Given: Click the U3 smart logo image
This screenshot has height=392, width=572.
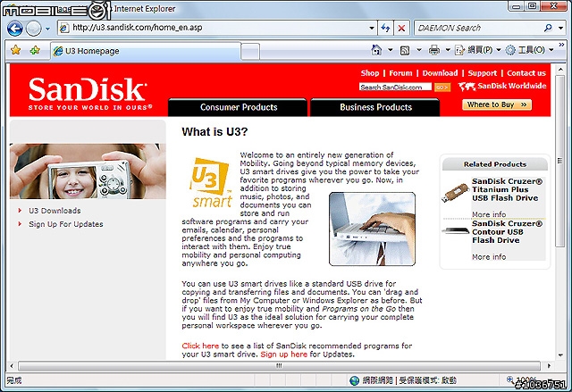Looking at the screenshot, I should pyautogui.click(x=211, y=182).
